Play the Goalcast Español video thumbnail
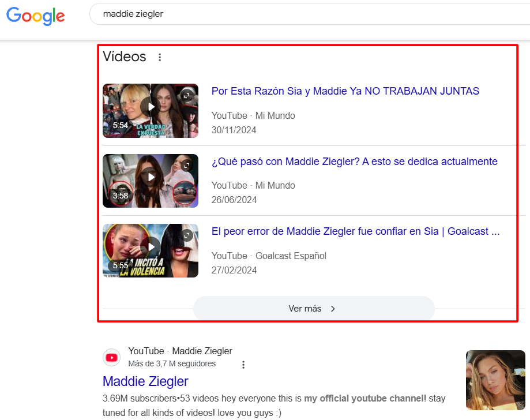The width and height of the screenshot is (530, 420). click(151, 247)
